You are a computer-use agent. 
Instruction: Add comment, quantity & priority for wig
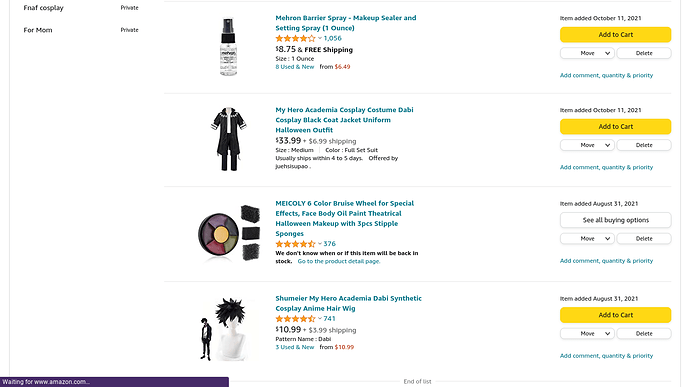click(x=606, y=356)
